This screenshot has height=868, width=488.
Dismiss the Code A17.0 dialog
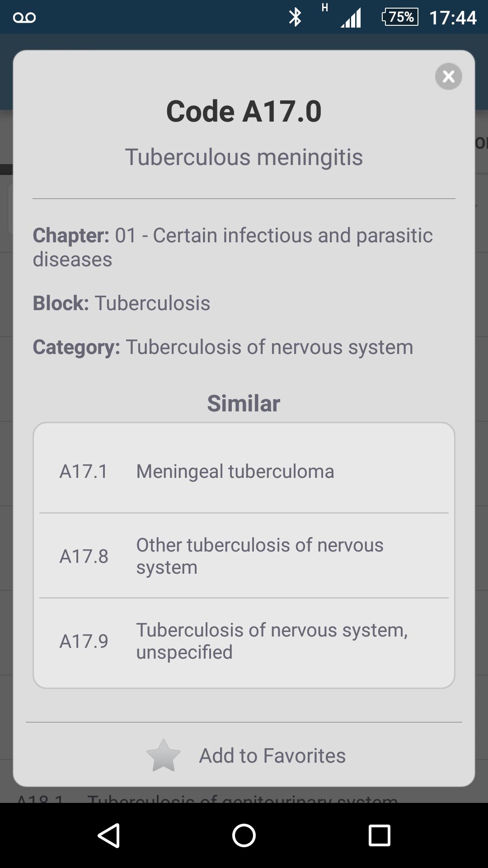pyautogui.click(x=448, y=76)
